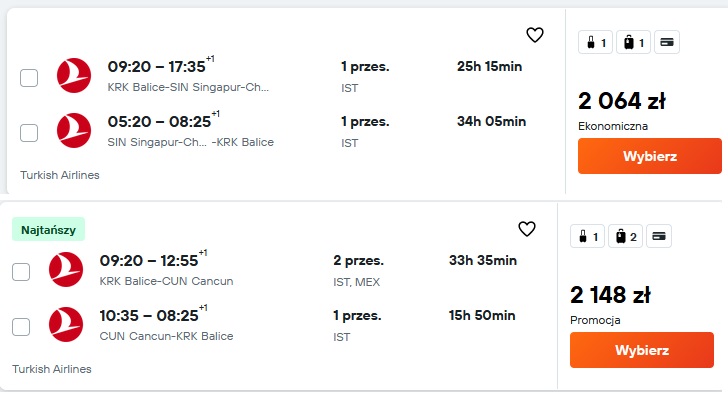The height and width of the screenshot is (394, 728).
Task: Tick checkbox for KRK–CUN 09:20 flight
Action: tap(21, 272)
